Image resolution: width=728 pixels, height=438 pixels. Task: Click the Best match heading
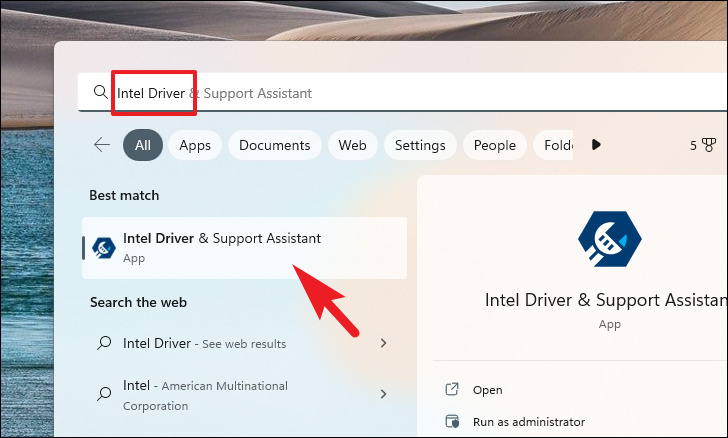[x=124, y=196]
